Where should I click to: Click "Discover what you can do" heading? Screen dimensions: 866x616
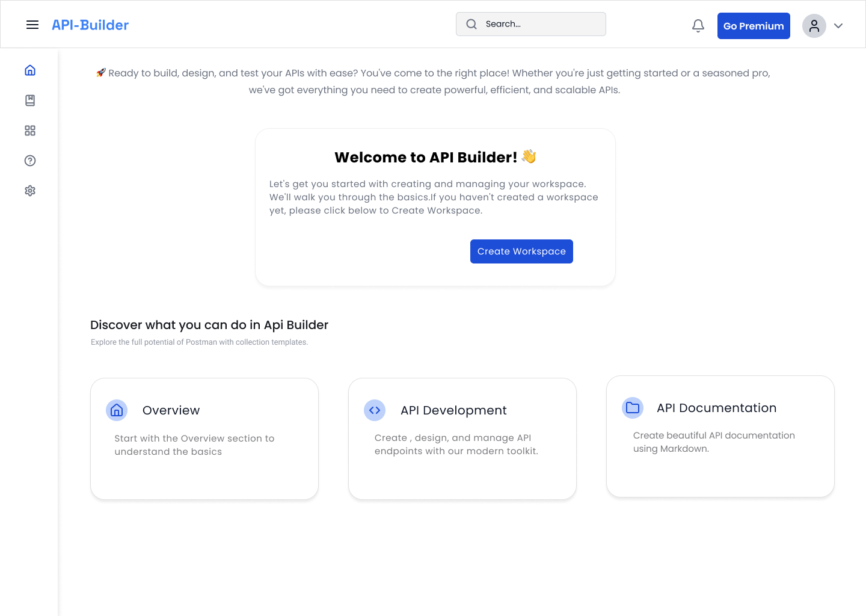(x=209, y=325)
